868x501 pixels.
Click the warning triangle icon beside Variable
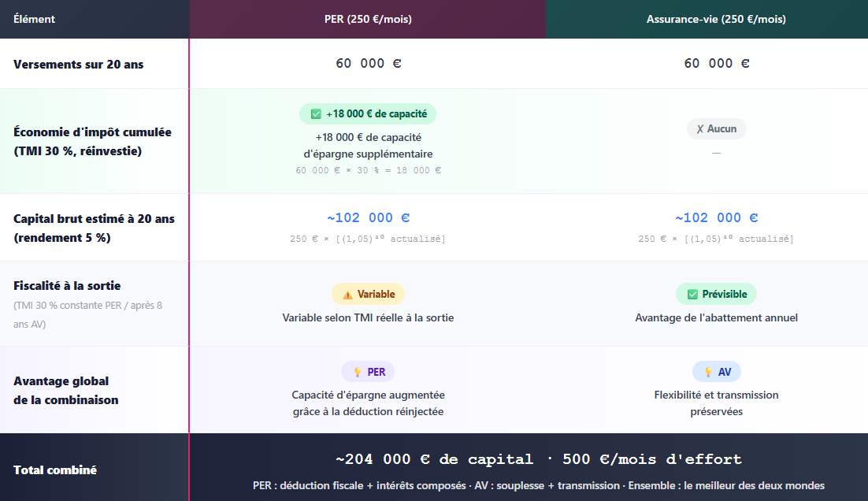pos(347,295)
